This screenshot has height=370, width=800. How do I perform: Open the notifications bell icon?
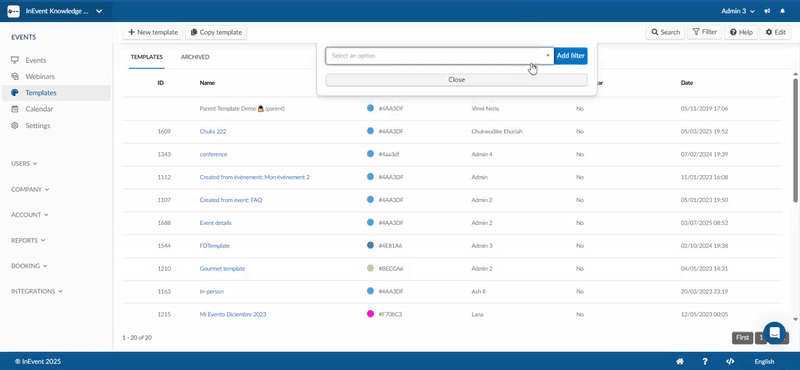point(782,11)
